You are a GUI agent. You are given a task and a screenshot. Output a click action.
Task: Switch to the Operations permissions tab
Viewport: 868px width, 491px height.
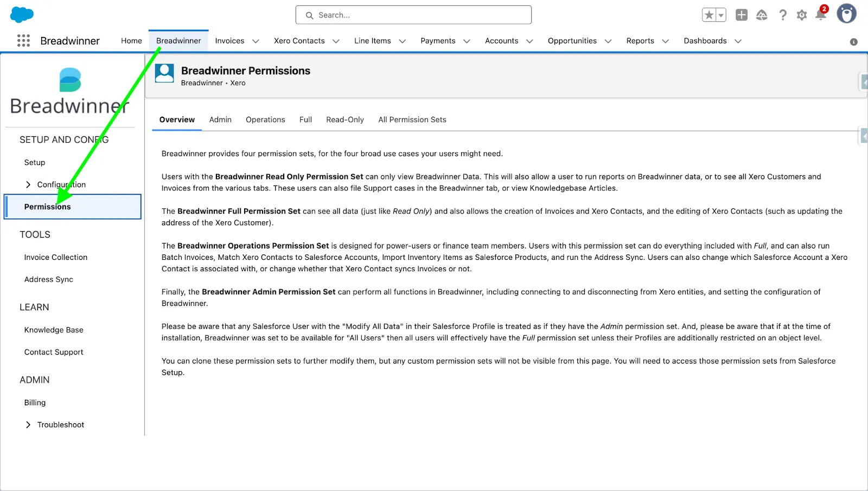tap(265, 119)
